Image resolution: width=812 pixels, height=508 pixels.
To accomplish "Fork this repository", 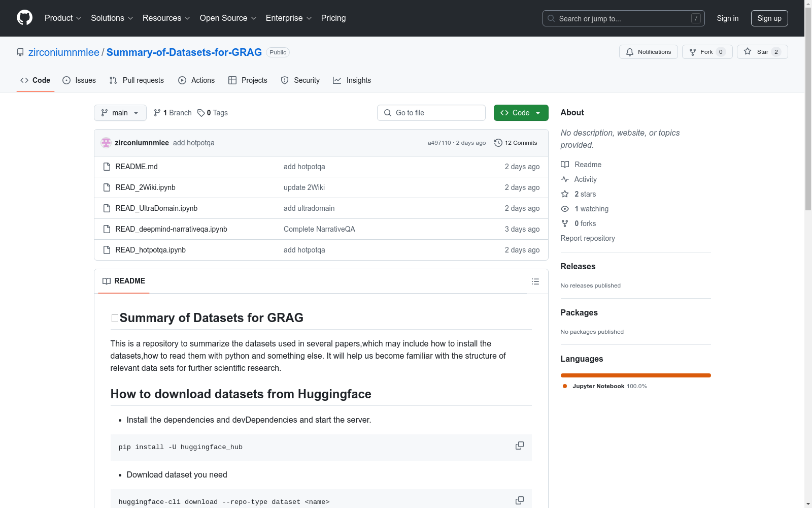I will click(x=707, y=52).
